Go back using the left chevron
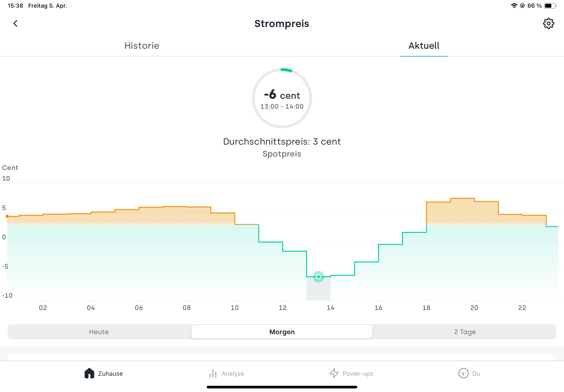 (16, 24)
